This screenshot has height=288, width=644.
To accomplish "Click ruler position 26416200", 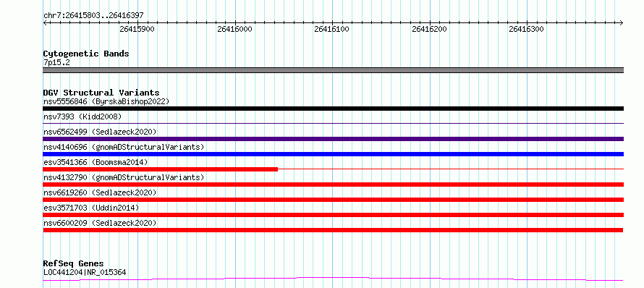I will click(x=429, y=29).
